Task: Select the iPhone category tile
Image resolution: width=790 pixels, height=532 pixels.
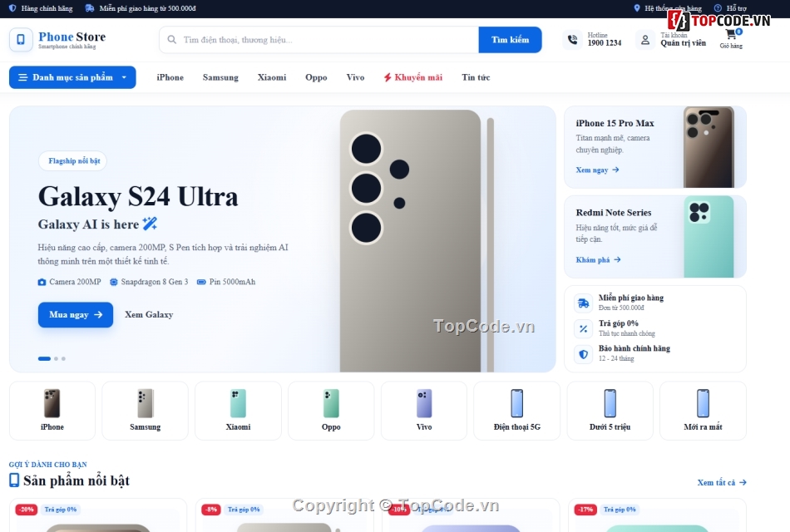Action: 52,411
